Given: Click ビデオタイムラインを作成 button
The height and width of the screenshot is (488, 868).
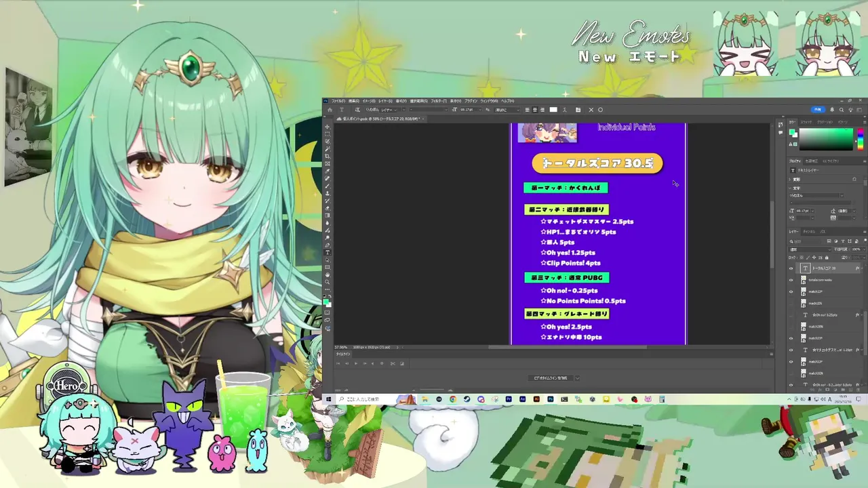Looking at the screenshot, I should click(551, 378).
